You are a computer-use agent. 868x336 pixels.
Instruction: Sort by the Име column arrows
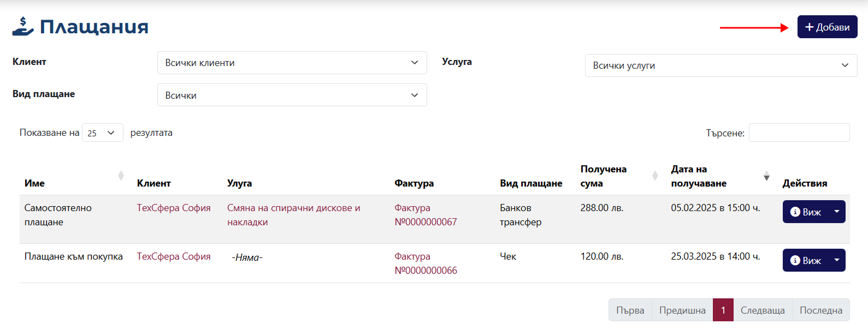tap(121, 176)
